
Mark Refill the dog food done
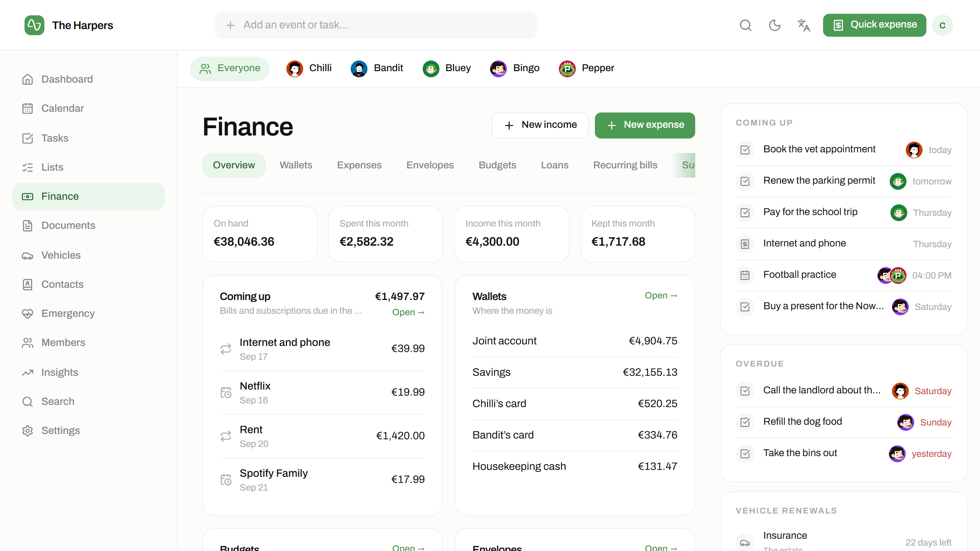745,422
